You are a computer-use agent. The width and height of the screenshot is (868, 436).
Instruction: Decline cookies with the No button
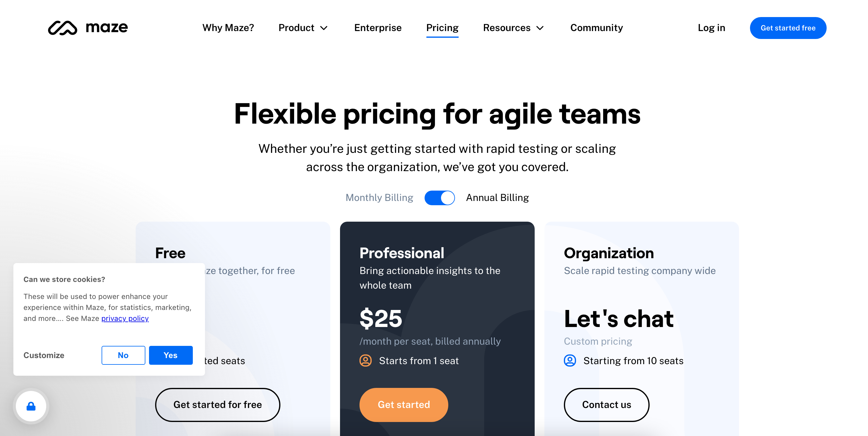coord(123,355)
